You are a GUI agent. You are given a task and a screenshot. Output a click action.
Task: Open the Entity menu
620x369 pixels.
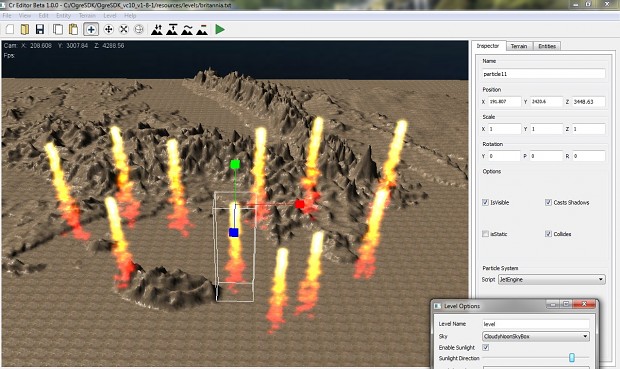[x=63, y=16]
